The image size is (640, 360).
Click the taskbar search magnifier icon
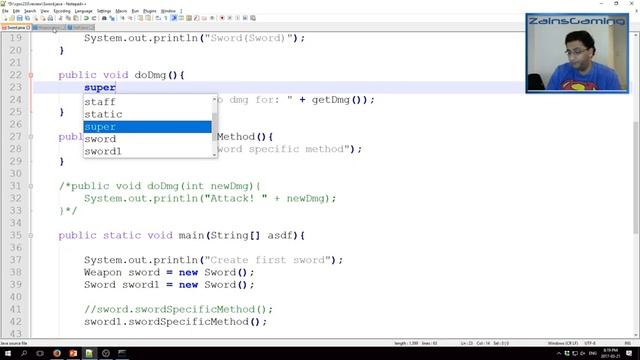24,353
